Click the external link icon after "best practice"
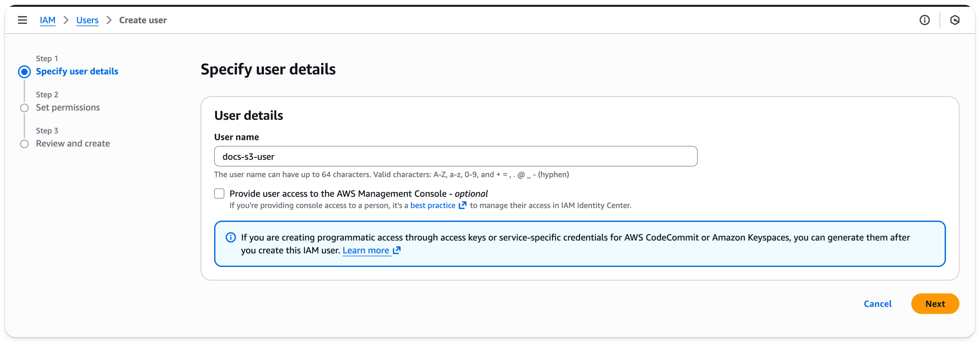Viewport: 980px width, 342px height. click(463, 205)
